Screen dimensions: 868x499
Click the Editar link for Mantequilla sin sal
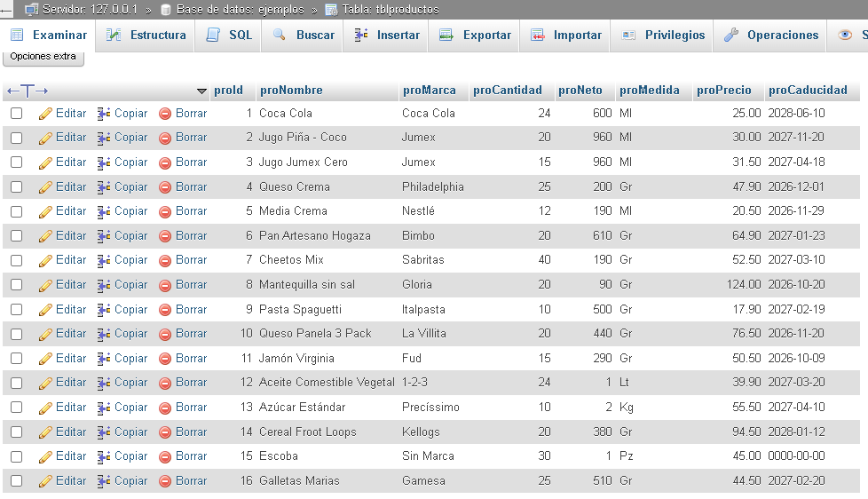pyautogui.click(x=71, y=285)
